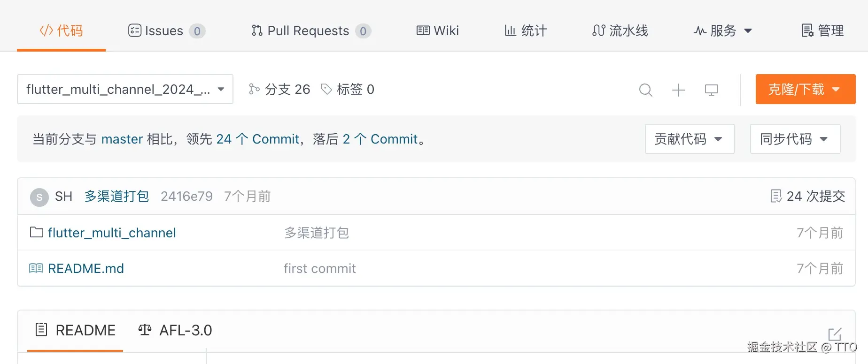Select the AFL-3.0 license tab
This screenshot has width=868, height=364.
click(x=176, y=330)
